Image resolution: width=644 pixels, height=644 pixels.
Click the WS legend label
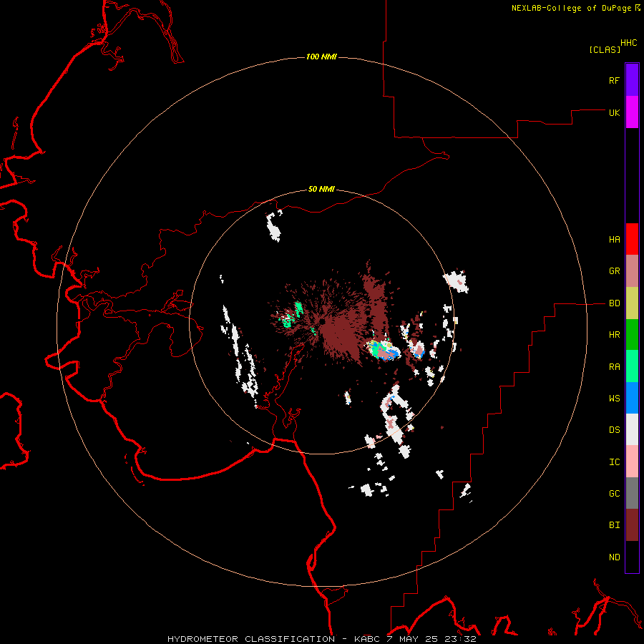point(614,399)
